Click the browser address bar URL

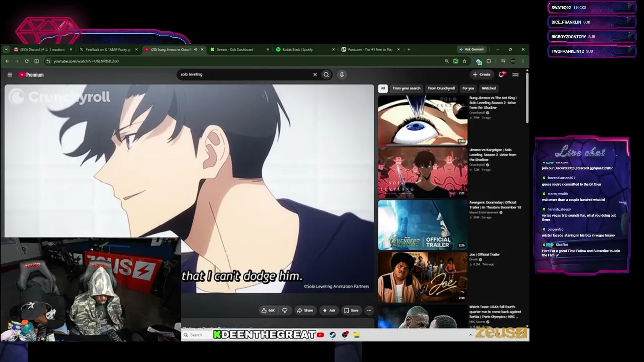click(x=86, y=61)
